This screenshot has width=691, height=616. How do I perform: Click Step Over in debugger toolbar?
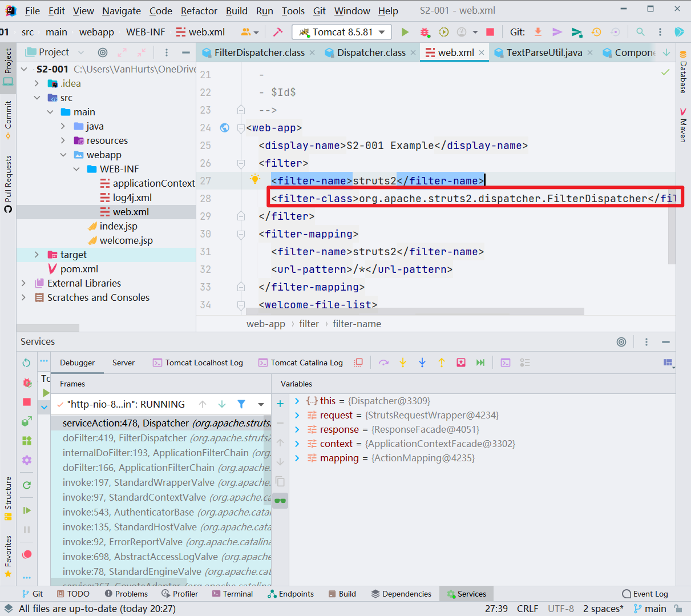pyautogui.click(x=383, y=363)
